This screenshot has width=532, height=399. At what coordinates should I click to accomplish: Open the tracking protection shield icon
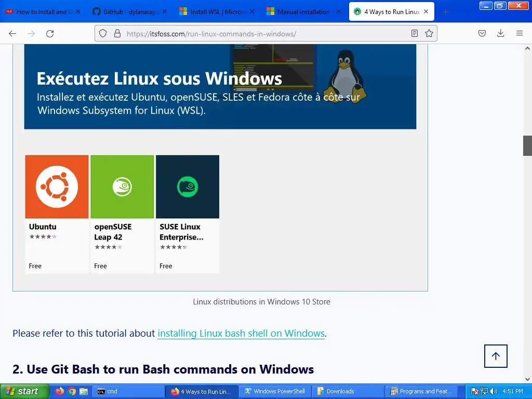(103, 33)
